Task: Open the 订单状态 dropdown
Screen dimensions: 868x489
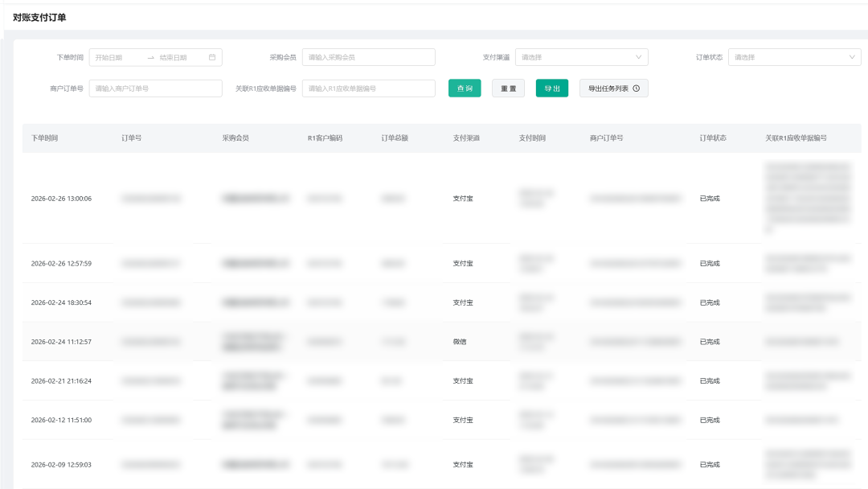Action: 794,58
